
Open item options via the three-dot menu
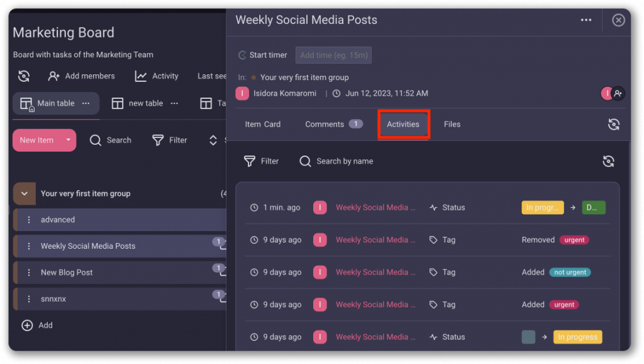pyautogui.click(x=586, y=20)
